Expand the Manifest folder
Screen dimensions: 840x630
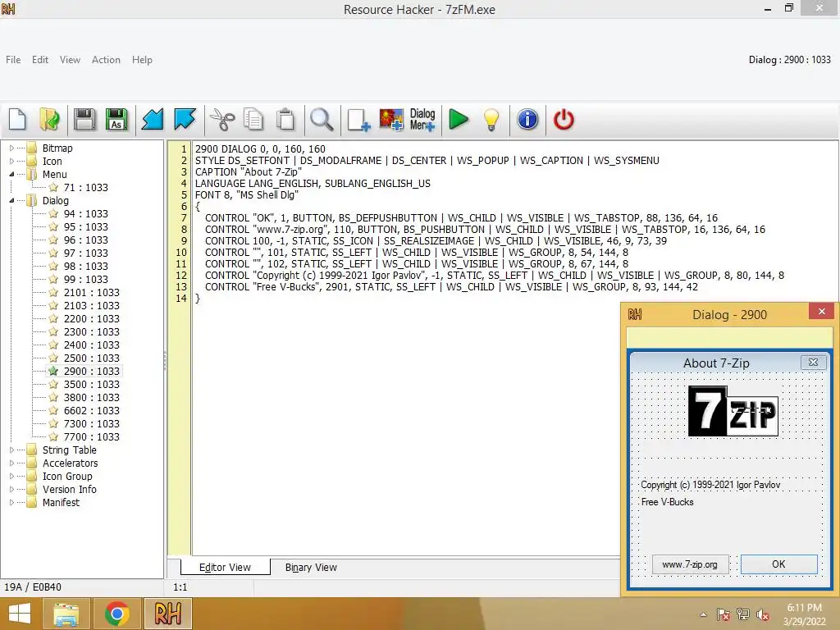pyautogui.click(x=11, y=503)
